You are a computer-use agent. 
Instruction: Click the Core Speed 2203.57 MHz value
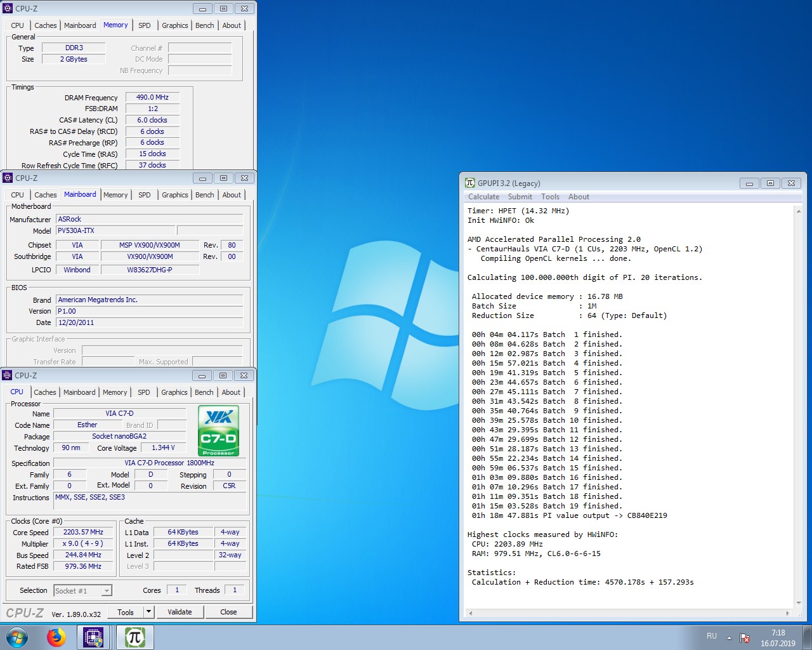coord(83,532)
